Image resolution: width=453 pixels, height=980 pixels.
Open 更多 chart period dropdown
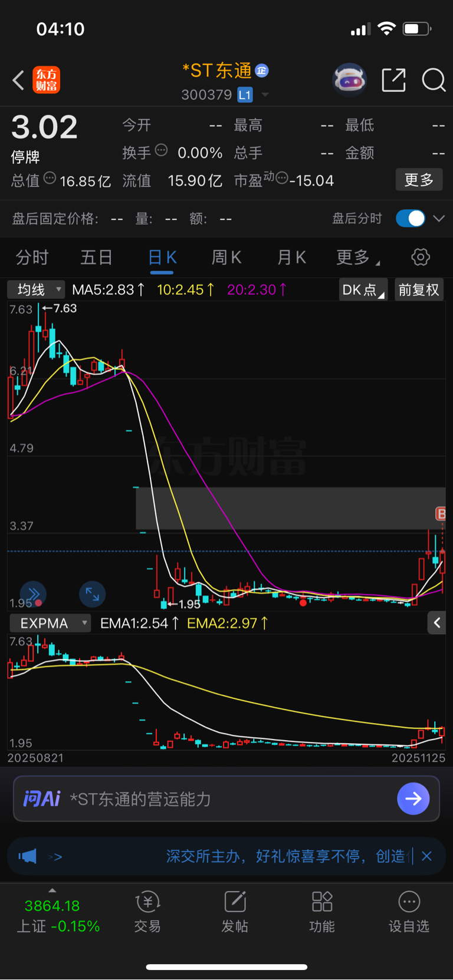click(x=357, y=258)
